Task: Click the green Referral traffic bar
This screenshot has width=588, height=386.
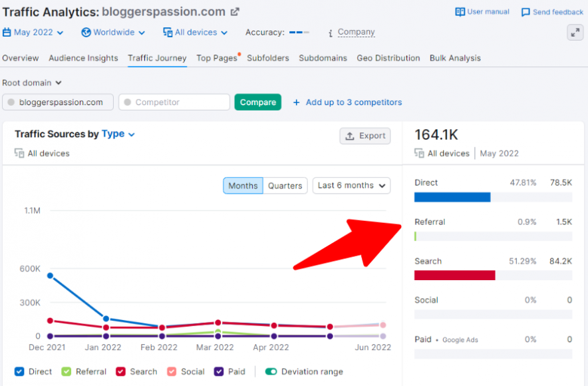Action: pyautogui.click(x=415, y=236)
